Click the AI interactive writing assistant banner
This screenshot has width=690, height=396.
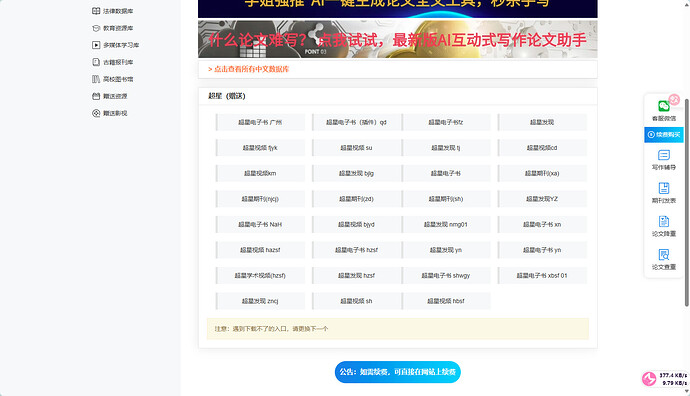tap(398, 39)
